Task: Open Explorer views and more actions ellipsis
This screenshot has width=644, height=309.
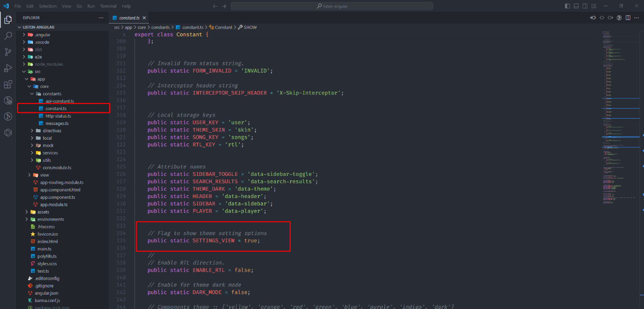Action: coord(101,18)
